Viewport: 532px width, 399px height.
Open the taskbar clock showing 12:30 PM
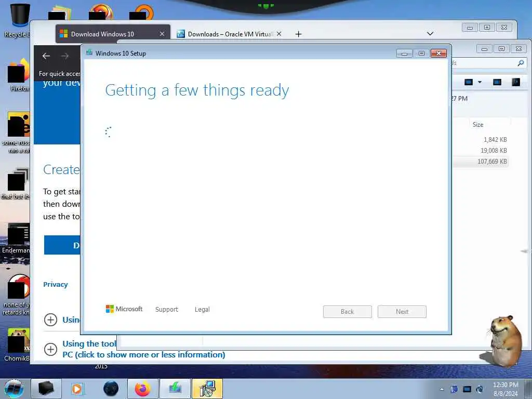pyautogui.click(x=506, y=389)
